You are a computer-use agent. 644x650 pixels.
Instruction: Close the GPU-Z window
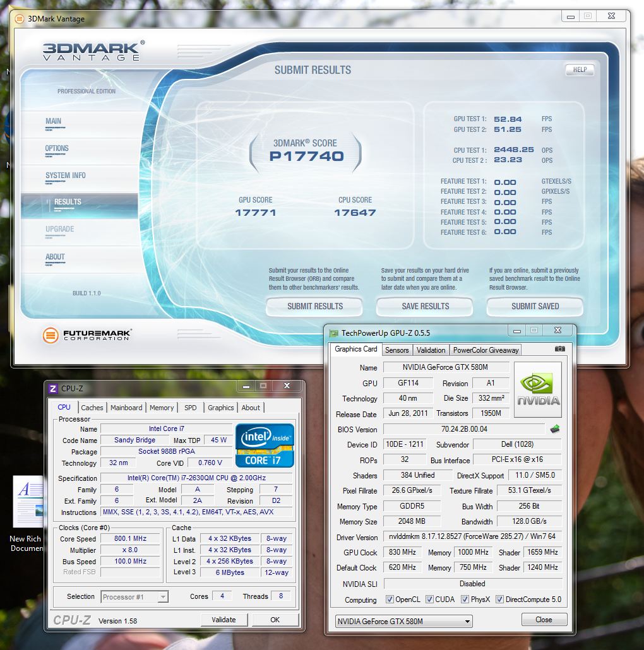(x=558, y=331)
